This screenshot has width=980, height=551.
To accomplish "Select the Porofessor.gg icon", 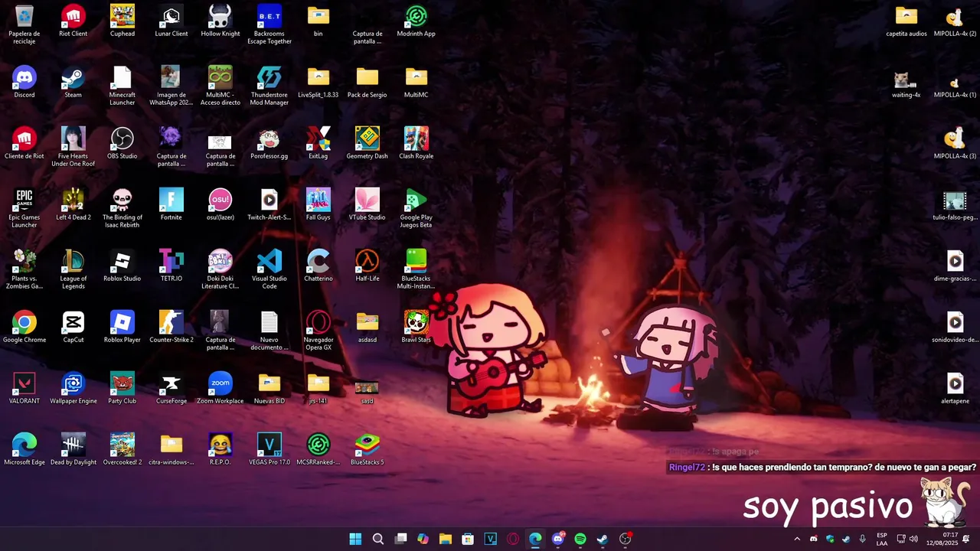I will pos(269,143).
